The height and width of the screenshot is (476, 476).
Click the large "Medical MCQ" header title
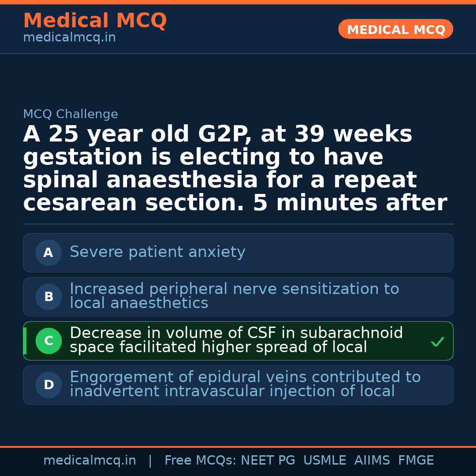pos(95,21)
